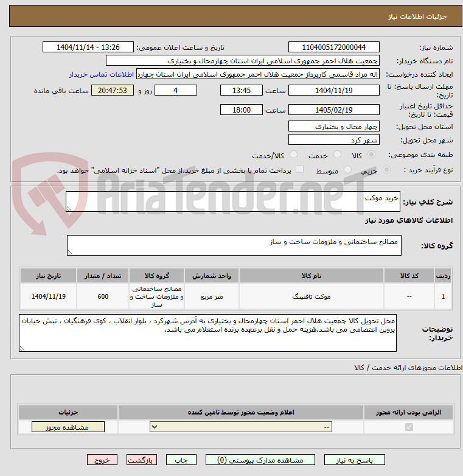
Task: Click the موکت تافتینگ item cell
Action: click(x=312, y=296)
